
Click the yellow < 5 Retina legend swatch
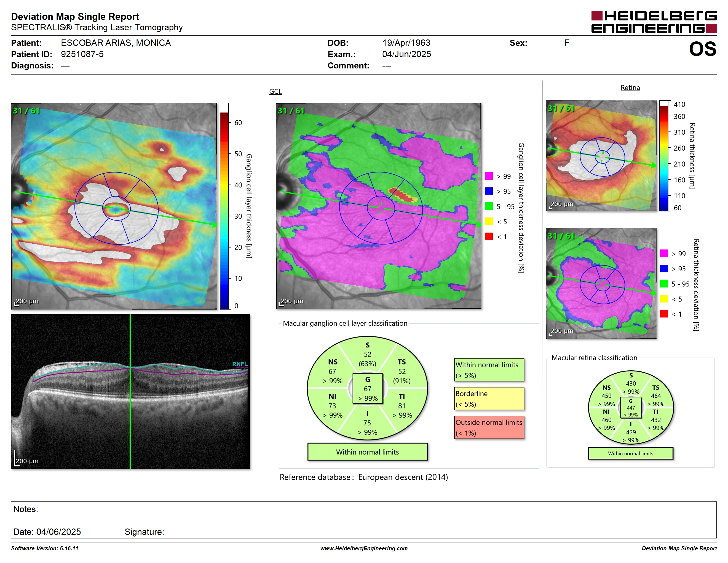click(x=664, y=299)
